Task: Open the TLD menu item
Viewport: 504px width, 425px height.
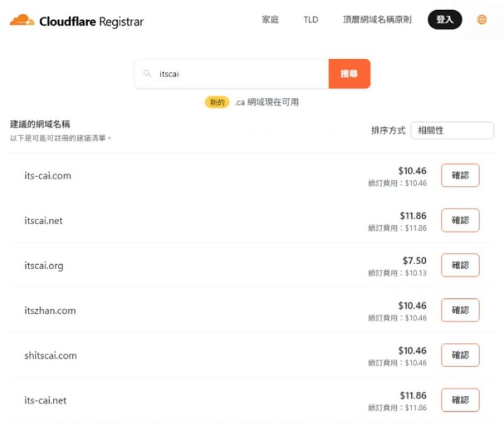Action: (310, 20)
